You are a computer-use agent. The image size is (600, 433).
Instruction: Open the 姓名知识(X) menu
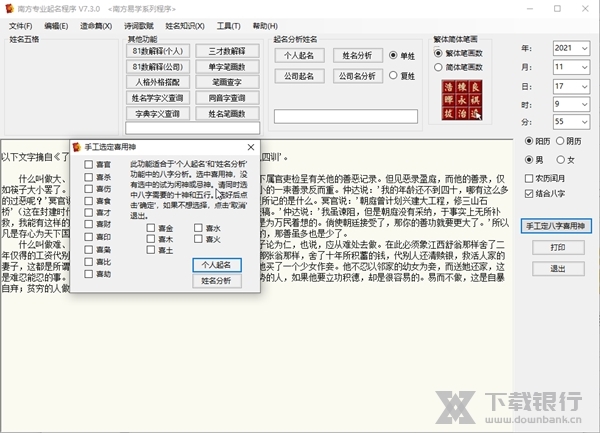185,26
